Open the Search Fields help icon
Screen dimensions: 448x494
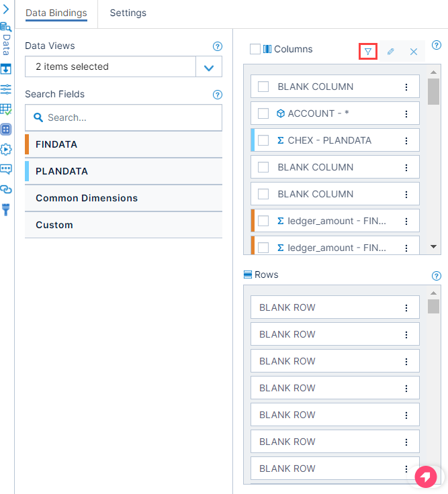tap(217, 95)
